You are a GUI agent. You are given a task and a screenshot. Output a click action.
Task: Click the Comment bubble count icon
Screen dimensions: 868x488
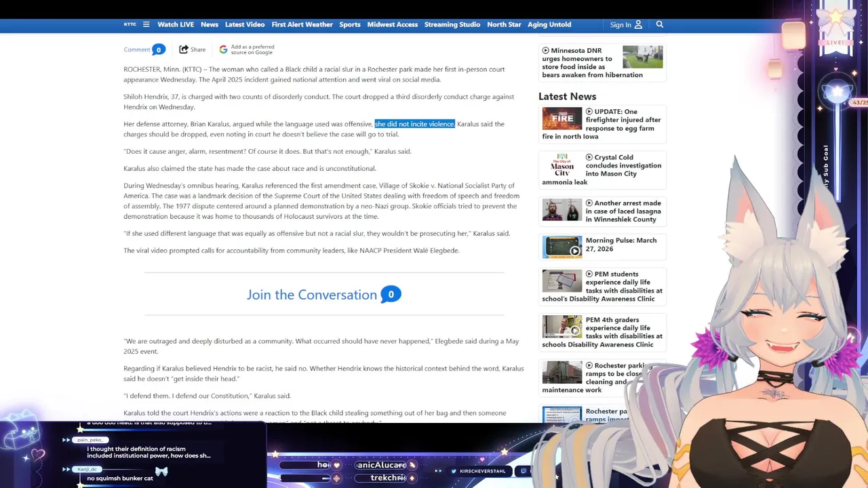point(159,49)
